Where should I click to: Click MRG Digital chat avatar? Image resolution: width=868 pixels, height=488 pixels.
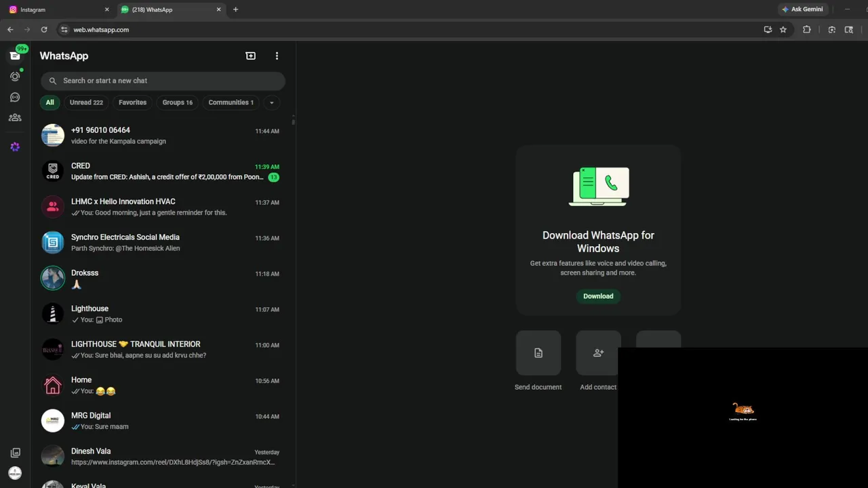[53, 421]
